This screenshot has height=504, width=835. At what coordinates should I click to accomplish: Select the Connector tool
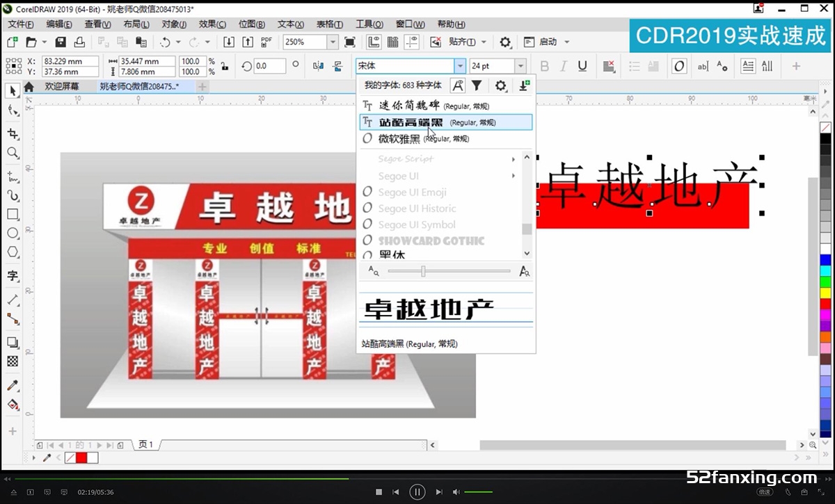tap(13, 318)
